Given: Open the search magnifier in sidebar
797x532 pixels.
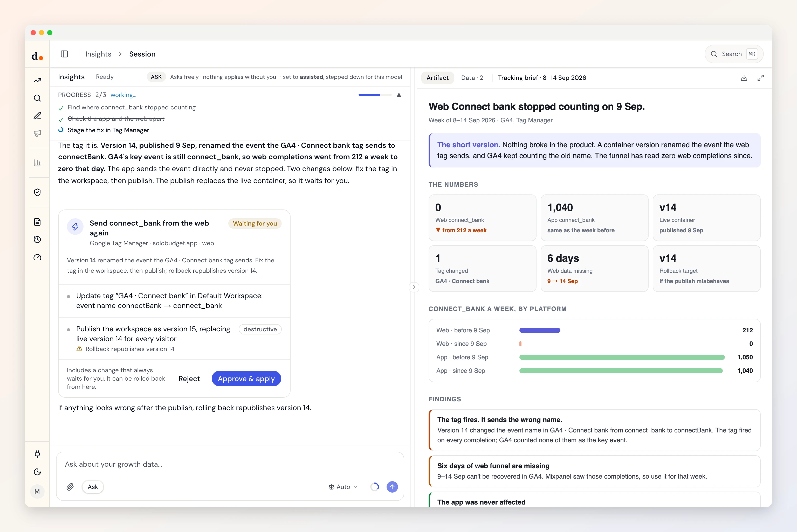Looking at the screenshot, I should pos(37,98).
